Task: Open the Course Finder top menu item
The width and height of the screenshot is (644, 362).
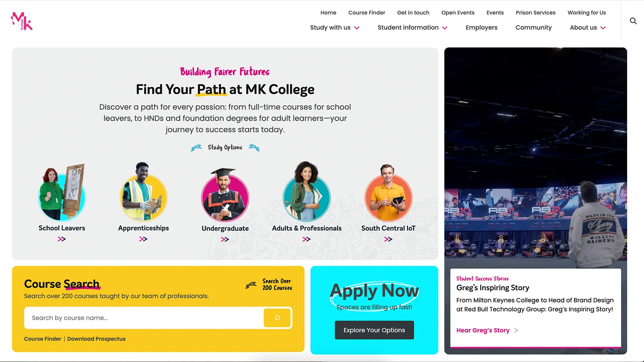Action: (x=367, y=12)
